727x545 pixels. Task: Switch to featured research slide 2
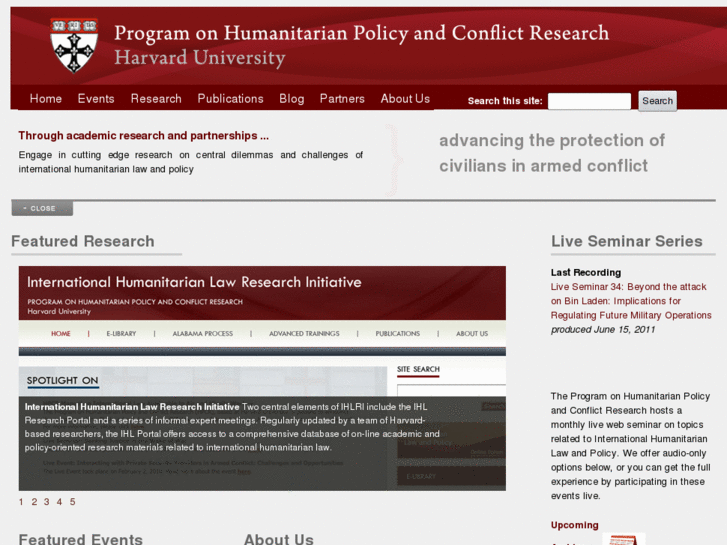click(x=34, y=502)
